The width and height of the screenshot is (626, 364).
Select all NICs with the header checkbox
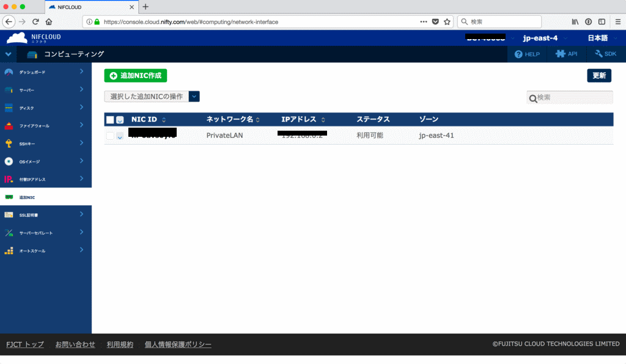(111, 119)
